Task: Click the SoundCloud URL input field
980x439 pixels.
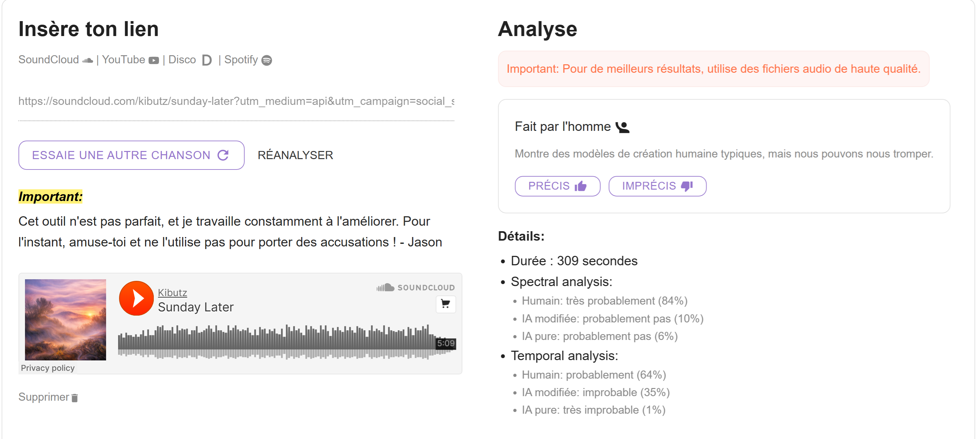Action: point(236,101)
